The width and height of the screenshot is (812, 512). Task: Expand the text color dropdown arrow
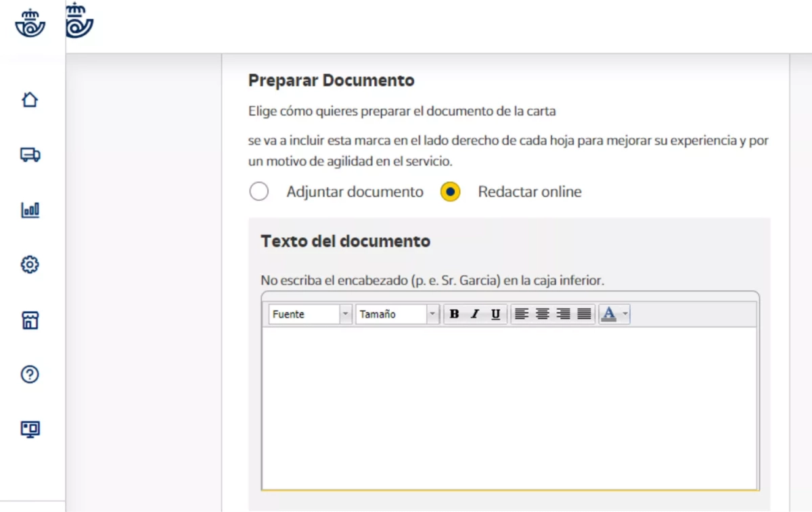(625, 315)
